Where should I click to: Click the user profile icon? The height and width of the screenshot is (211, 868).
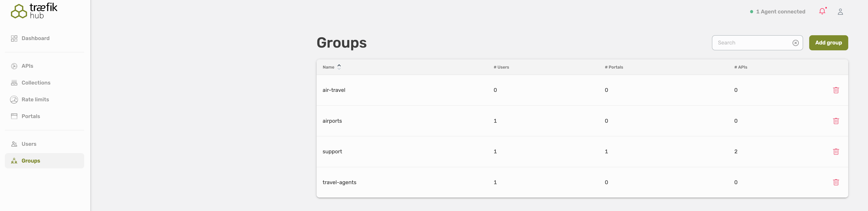[x=840, y=11]
